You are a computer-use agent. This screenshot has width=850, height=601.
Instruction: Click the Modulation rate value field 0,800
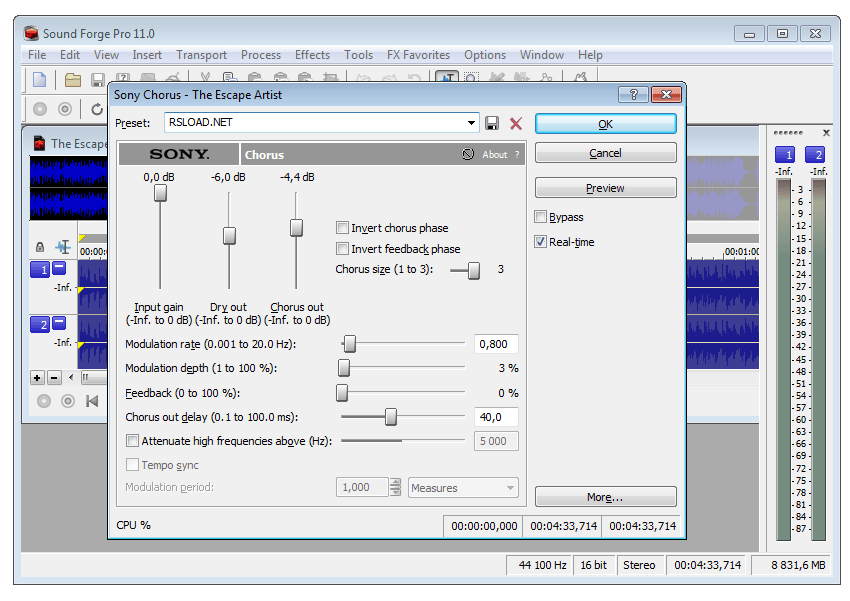[x=496, y=344]
